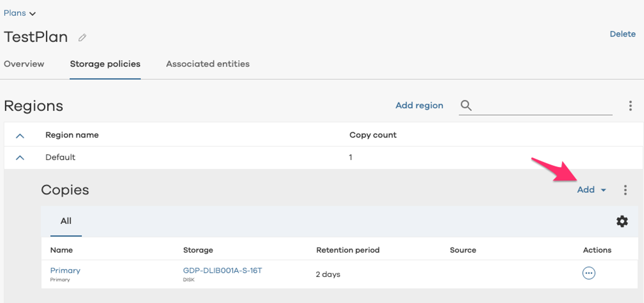Click into the Regions search field
Image resolution: width=644 pixels, height=303 pixels.
[543, 106]
